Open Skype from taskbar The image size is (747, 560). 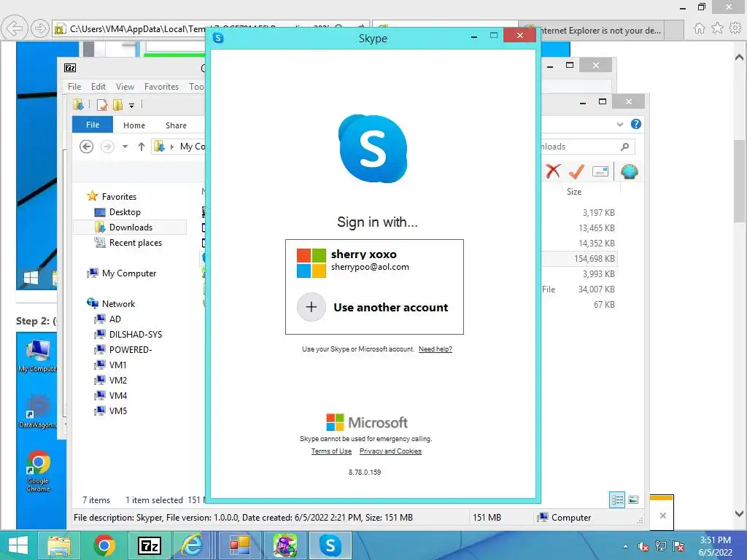[x=330, y=545]
